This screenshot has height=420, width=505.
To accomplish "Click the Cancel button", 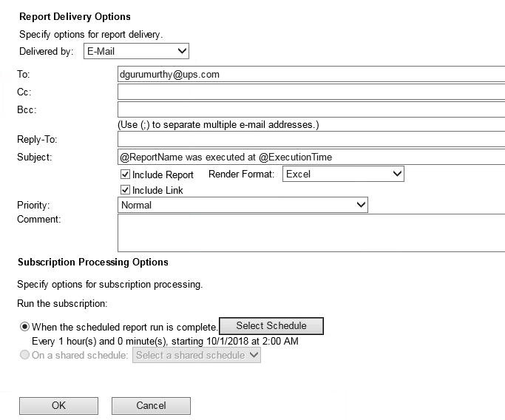I will click(151, 405).
